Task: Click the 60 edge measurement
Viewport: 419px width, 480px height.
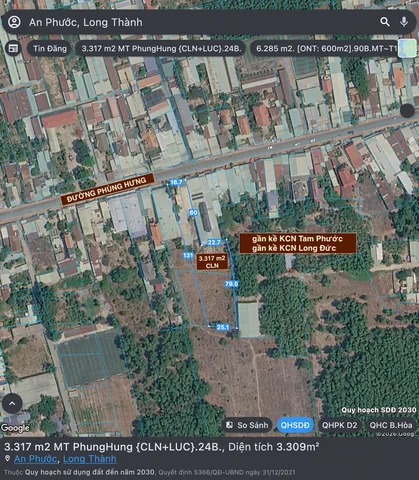Action: (x=193, y=212)
